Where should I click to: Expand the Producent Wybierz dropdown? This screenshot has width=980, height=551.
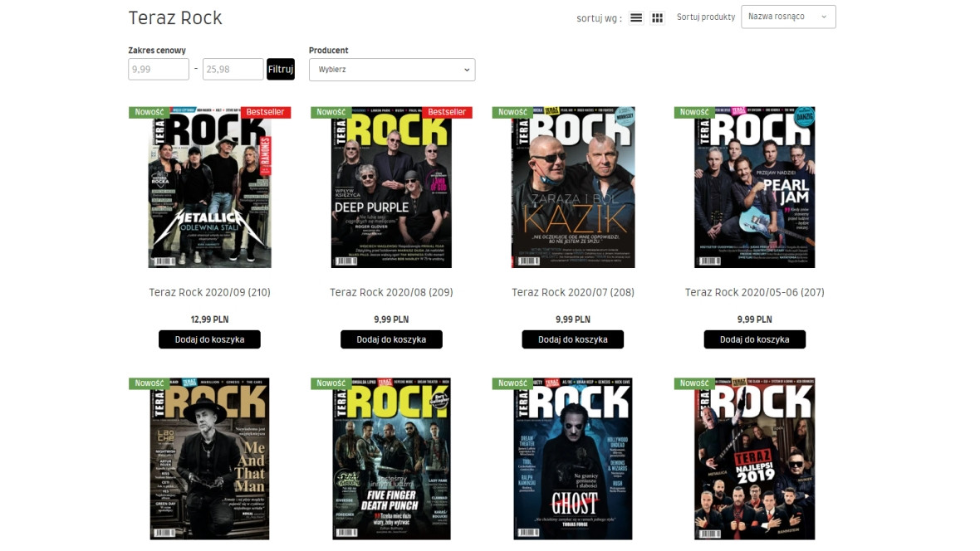click(391, 70)
